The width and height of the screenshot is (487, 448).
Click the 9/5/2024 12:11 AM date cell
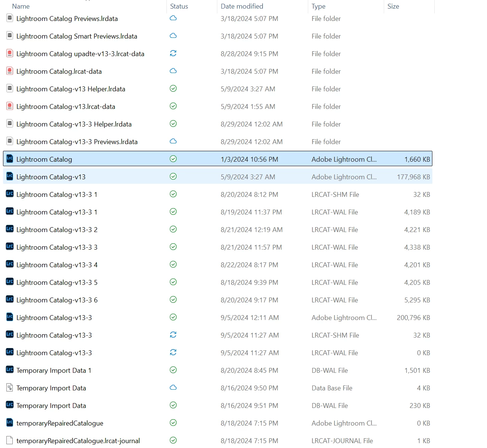[250, 318]
